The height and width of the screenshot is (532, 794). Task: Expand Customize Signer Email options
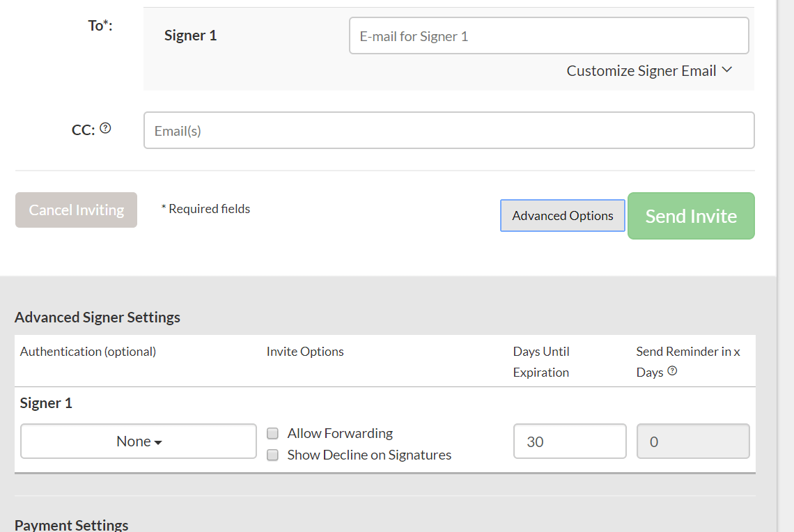click(x=641, y=70)
